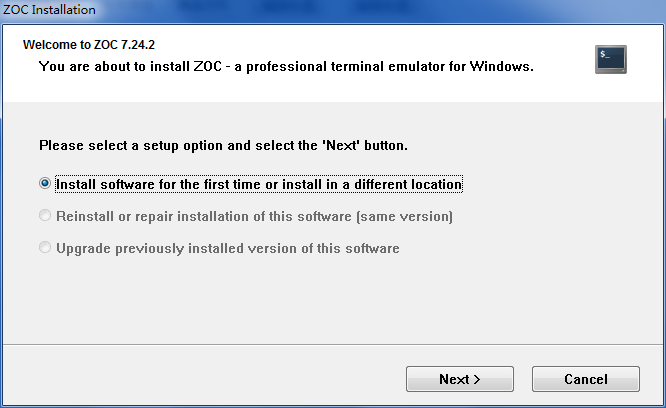Viewport: 666px width, 408px height.
Task: Select the Upgrade previously installed version radio button
Action: (x=45, y=247)
